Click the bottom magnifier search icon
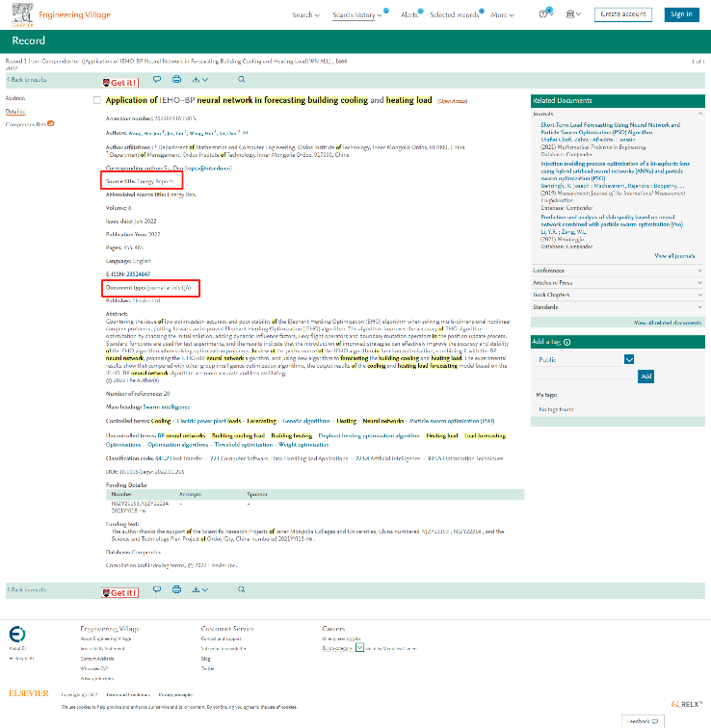 242,589
